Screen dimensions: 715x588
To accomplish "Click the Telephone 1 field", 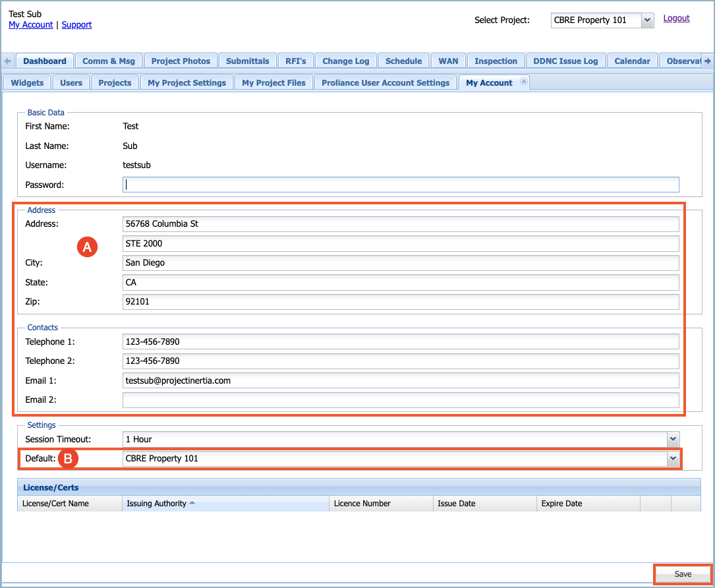I will point(401,341).
